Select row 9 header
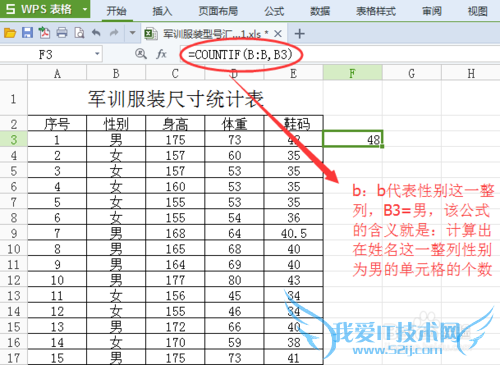 [13, 233]
